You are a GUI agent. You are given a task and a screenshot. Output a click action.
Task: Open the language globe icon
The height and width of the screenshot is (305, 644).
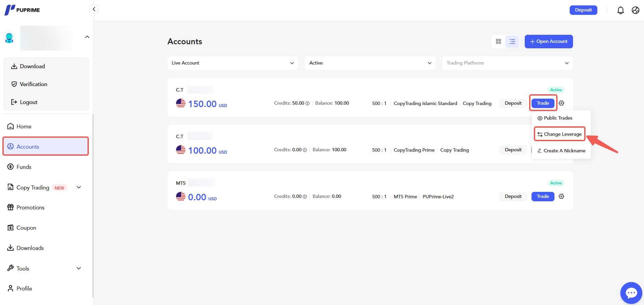pos(635,10)
